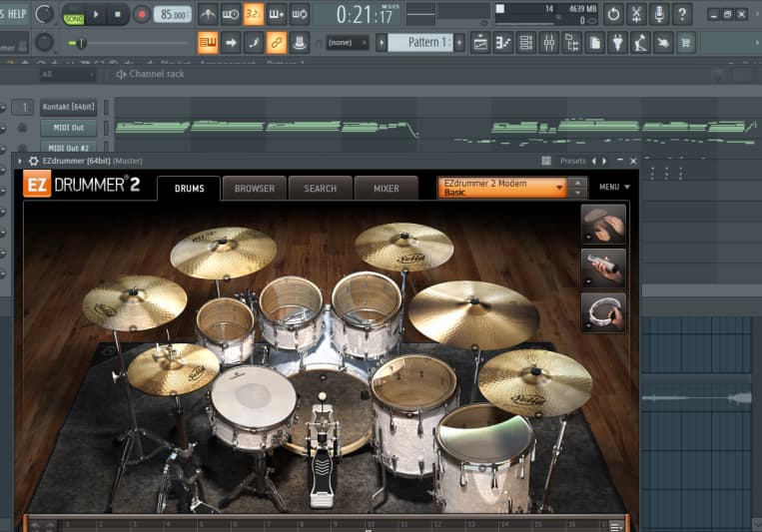Select next preset arrow in plugin header
762x532 pixels.
click(x=604, y=161)
